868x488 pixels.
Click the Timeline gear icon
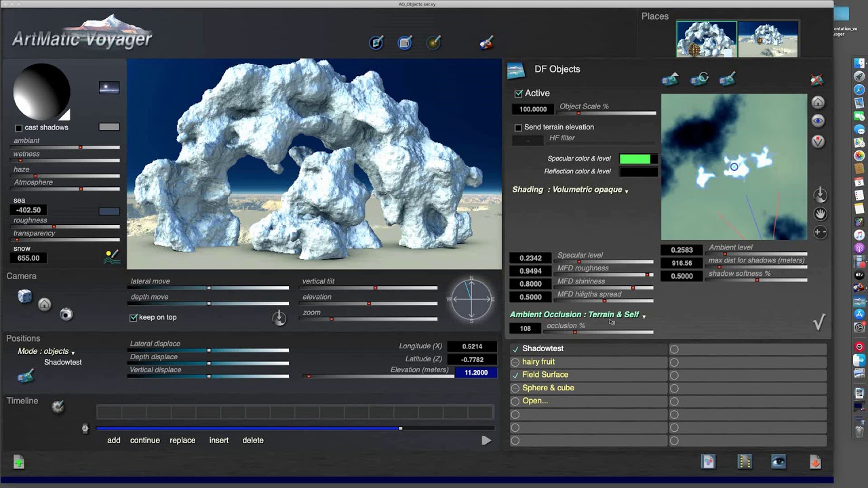click(x=58, y=406)
